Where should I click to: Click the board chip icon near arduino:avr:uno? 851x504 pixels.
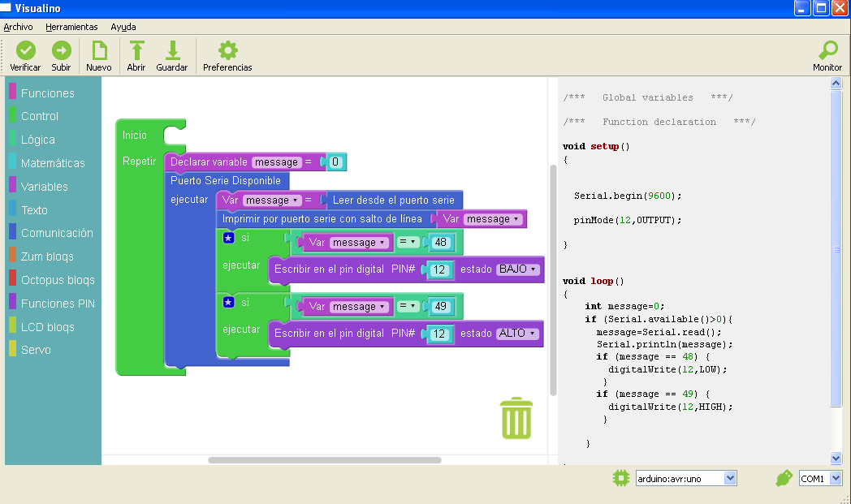[x=621, y=478]
